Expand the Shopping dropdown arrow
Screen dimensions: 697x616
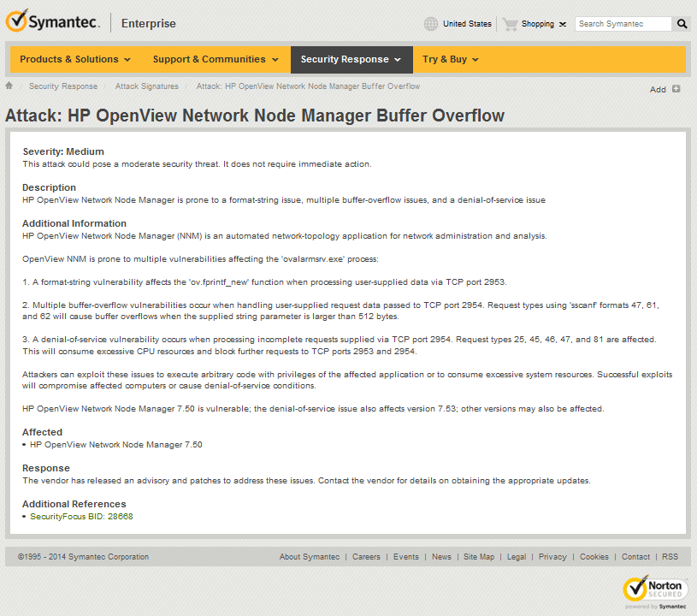pos(563,24)
